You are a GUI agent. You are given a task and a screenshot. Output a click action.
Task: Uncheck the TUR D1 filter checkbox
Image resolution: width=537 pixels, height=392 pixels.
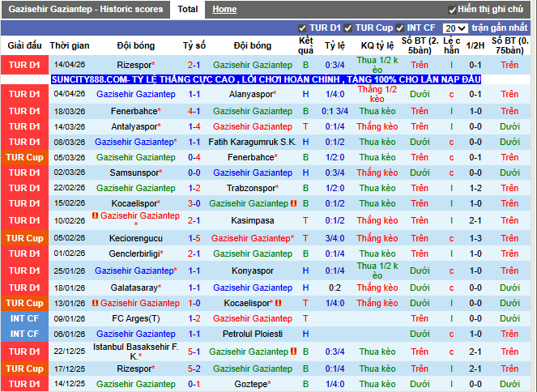(x=302, y=28)
